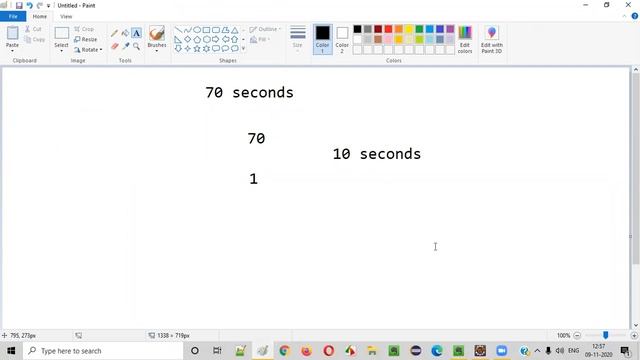Click the zoom slider handle

click(606, 335)
